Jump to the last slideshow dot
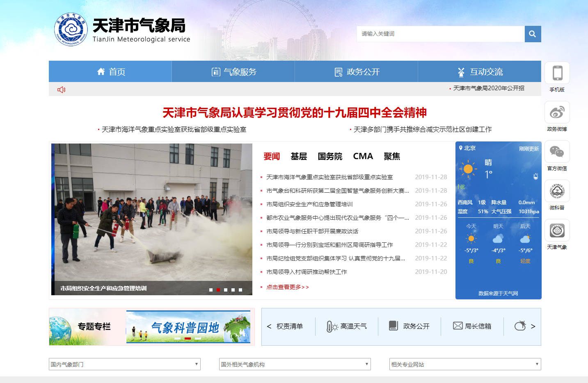The width and height of the screenshot is (588, 383). coord(240,290)
